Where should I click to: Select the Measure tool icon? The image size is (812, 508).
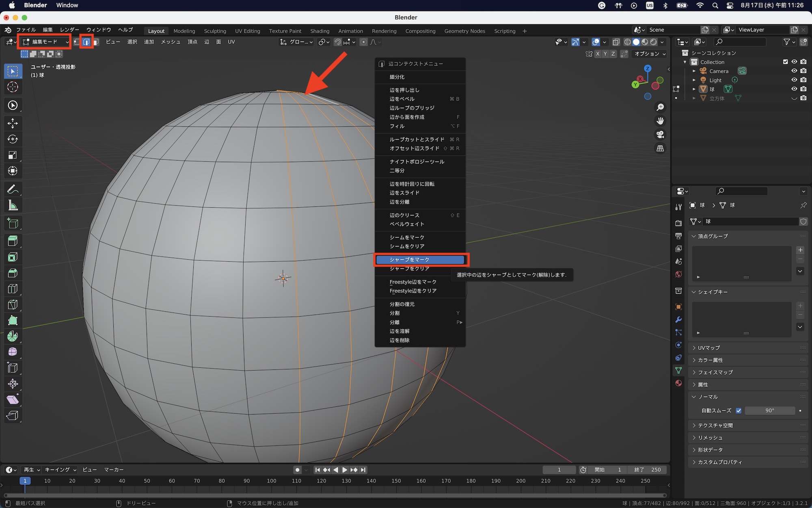(13, 206)
